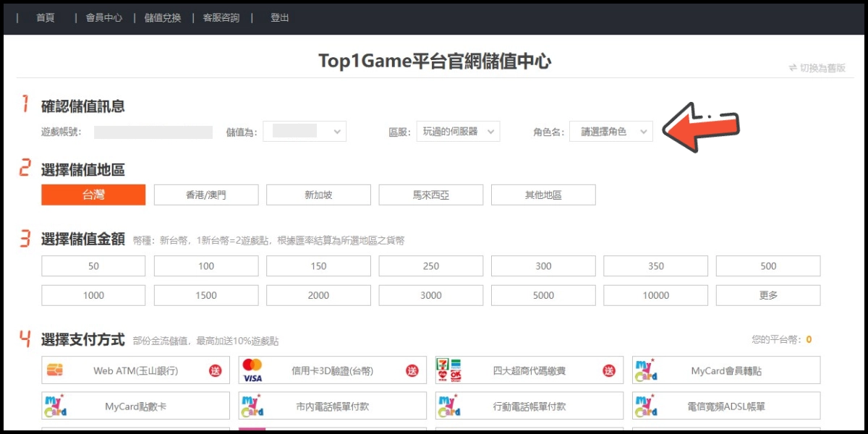This screenshot has width=868, height=434.
Task: Go to 會員中心 member center
Action: coord(104,18)
